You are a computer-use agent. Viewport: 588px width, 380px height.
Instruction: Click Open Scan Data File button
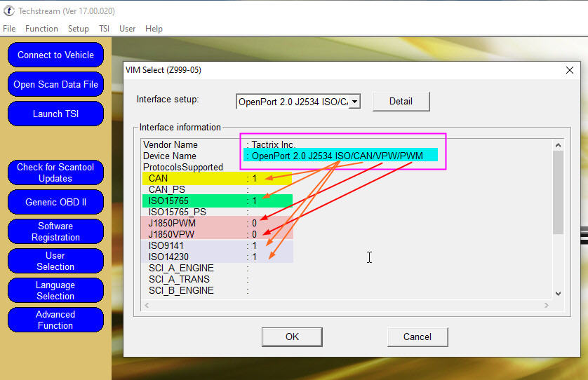click(55, 84)
